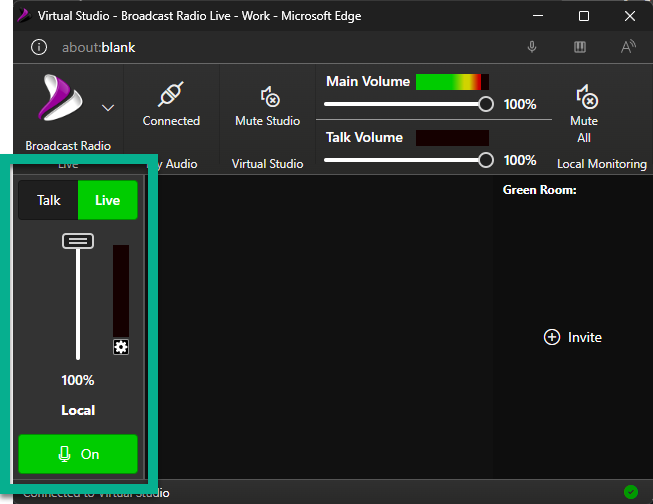Click the Virtual Studio group label

(x=267, y=164)
